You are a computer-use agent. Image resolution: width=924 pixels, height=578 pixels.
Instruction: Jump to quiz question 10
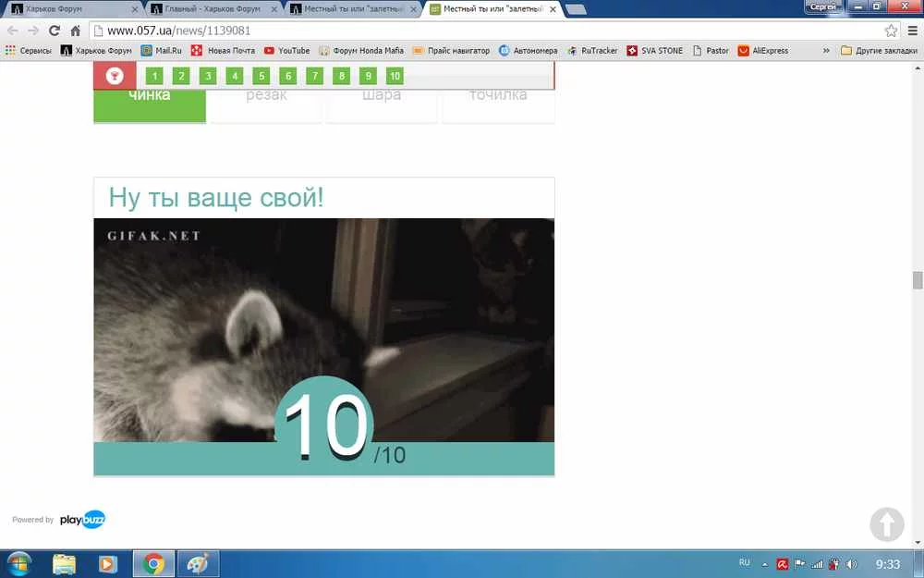pyautogui.click(x=395, y=76)
